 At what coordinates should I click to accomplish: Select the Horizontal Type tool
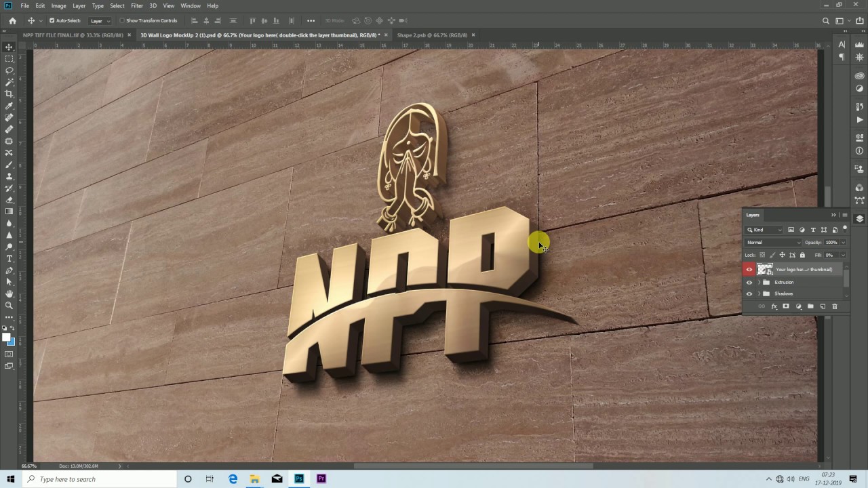(x=9, y=258)
